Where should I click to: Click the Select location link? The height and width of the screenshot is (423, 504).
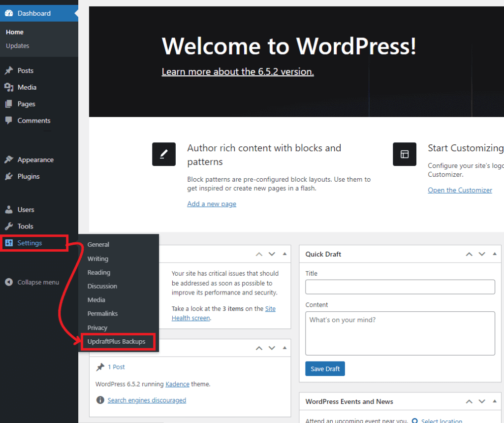pos(441,421)
